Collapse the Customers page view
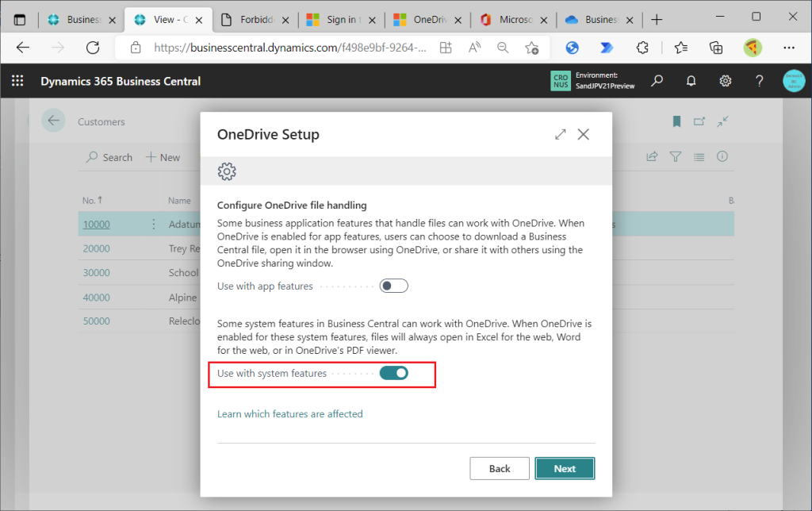The height and width of the screenshot is (511, 812). (x=722, y=121)
